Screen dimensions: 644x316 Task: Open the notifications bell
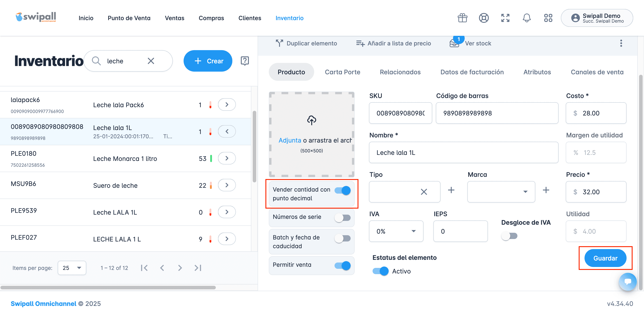[x=527, y=18]
